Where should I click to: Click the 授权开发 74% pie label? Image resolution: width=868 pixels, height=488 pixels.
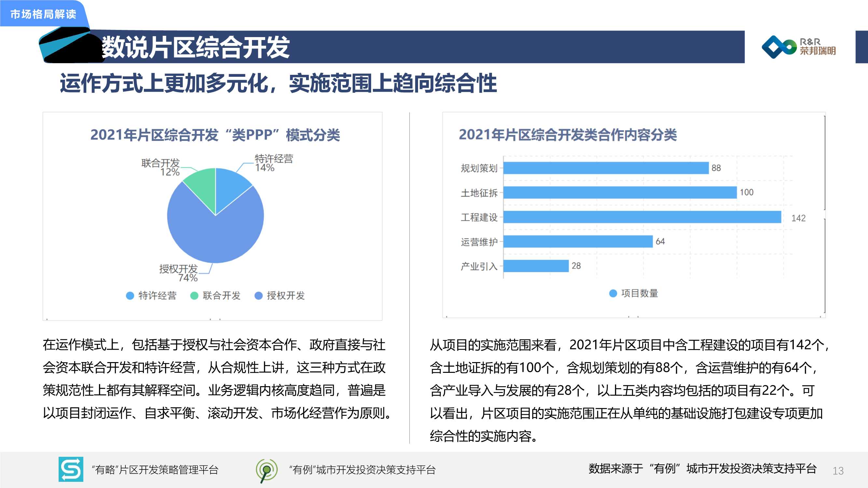tap(178, 273)
